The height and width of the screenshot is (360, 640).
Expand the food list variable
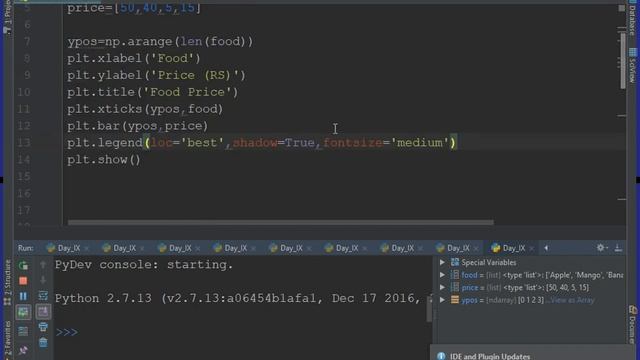442,275
